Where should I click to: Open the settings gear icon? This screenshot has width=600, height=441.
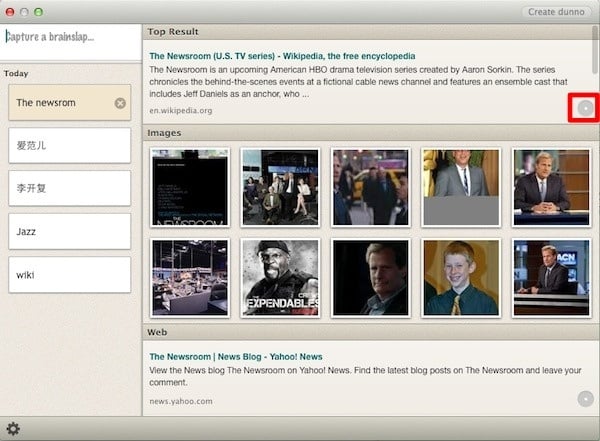click(14, 429)
